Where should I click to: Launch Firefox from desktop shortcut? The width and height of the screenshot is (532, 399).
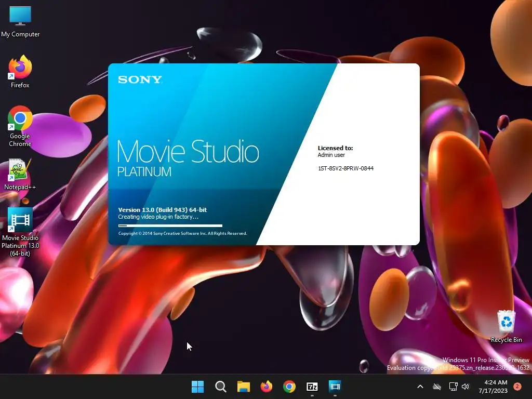coord(20,72)
